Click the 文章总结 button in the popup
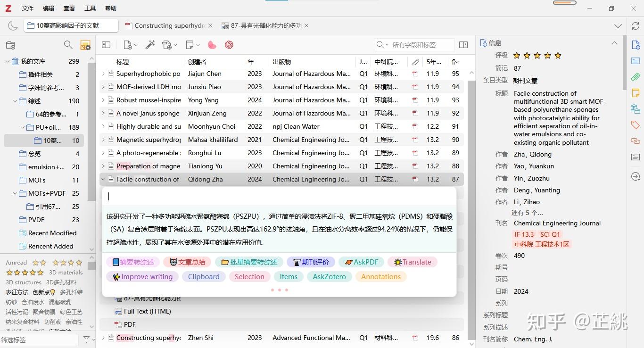The width and height of the screenshot is (644, 348). [188, 262]
